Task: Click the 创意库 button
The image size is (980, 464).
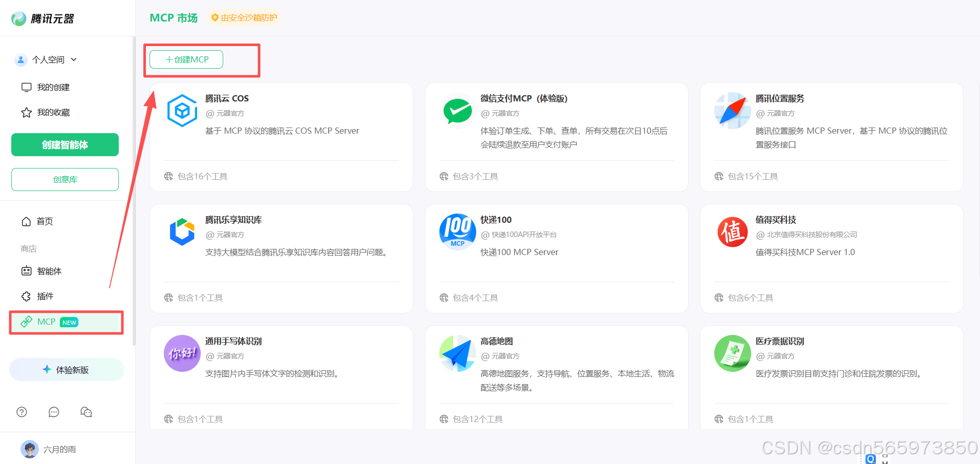Action: (65, 179)
